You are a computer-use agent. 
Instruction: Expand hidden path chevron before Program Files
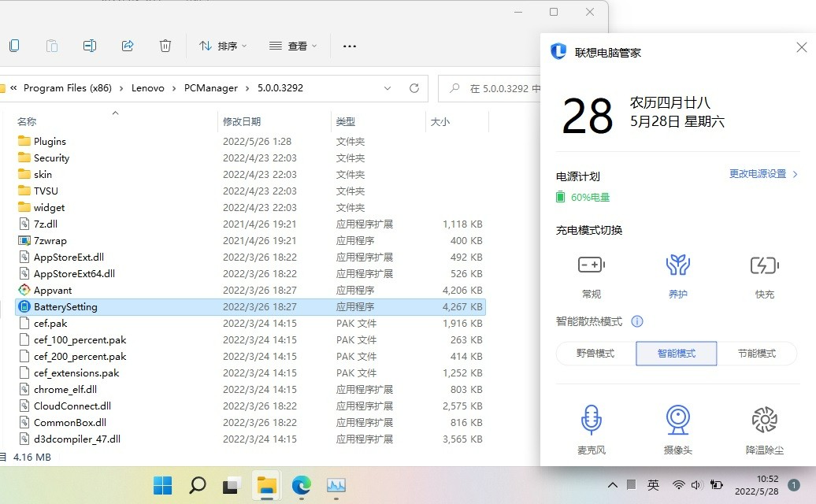point(13,88)
